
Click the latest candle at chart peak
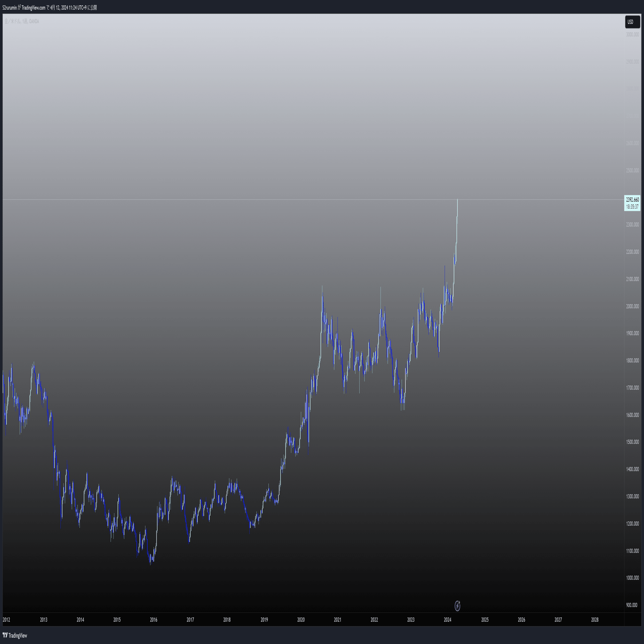tap(457, 208)
